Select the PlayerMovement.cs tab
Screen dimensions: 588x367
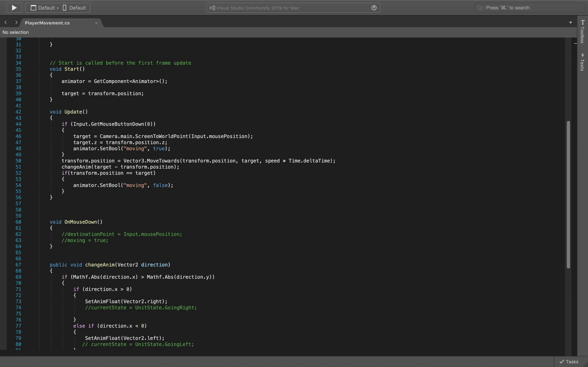point(47,23)
